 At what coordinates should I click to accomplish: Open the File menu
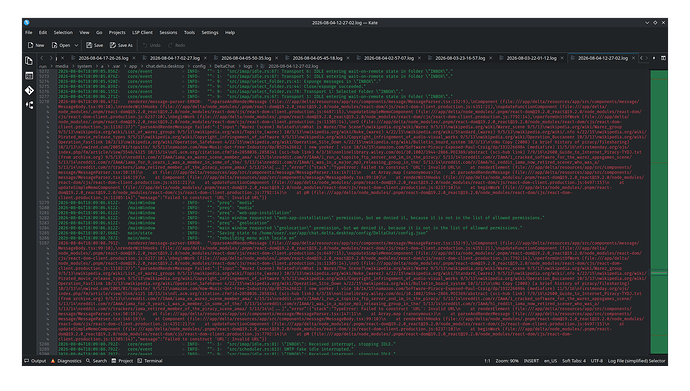click(29, 33)
